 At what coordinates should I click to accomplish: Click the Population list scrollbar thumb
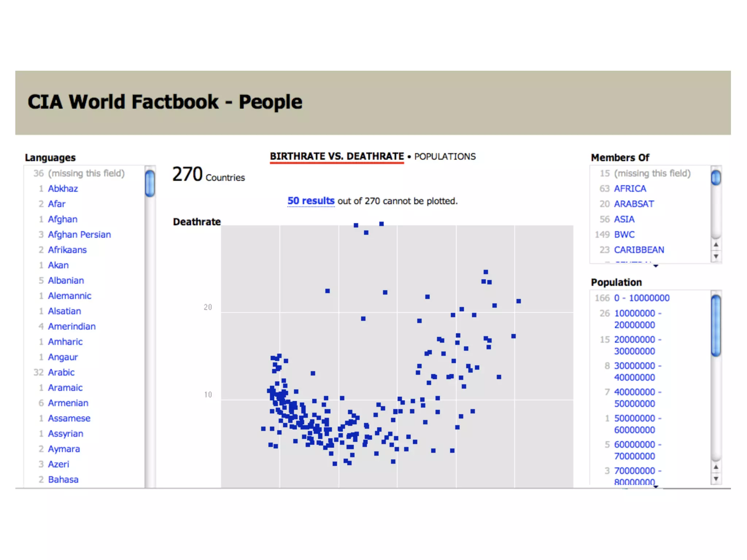click(x=716, y=325)
